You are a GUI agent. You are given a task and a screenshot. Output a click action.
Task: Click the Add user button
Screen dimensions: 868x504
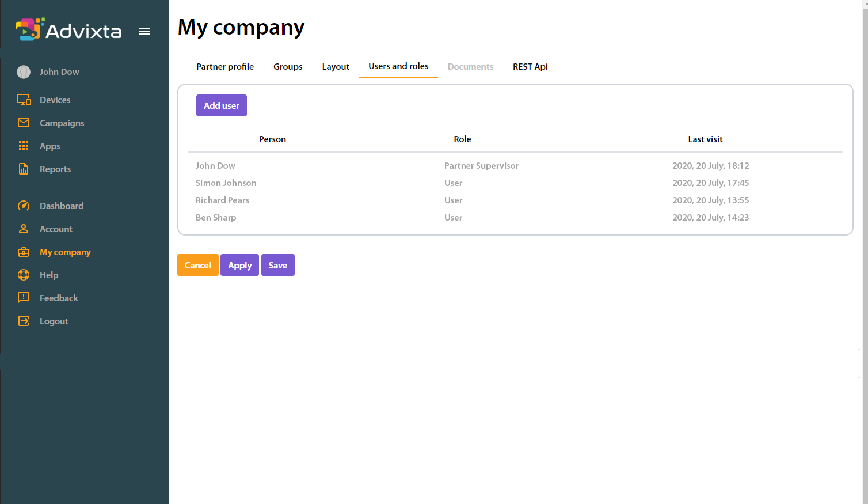point(222,105)
